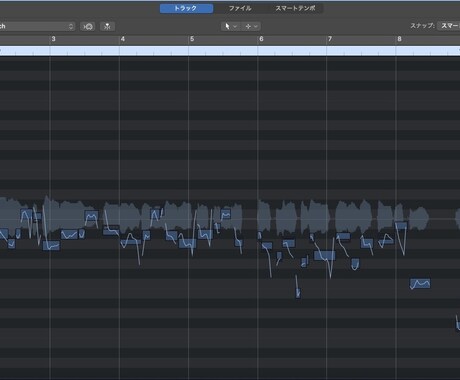Image resolution: width=460 pixels, height=380 pixels.
Task: Click bar 8 in the ruler
Action: [399, 39]
